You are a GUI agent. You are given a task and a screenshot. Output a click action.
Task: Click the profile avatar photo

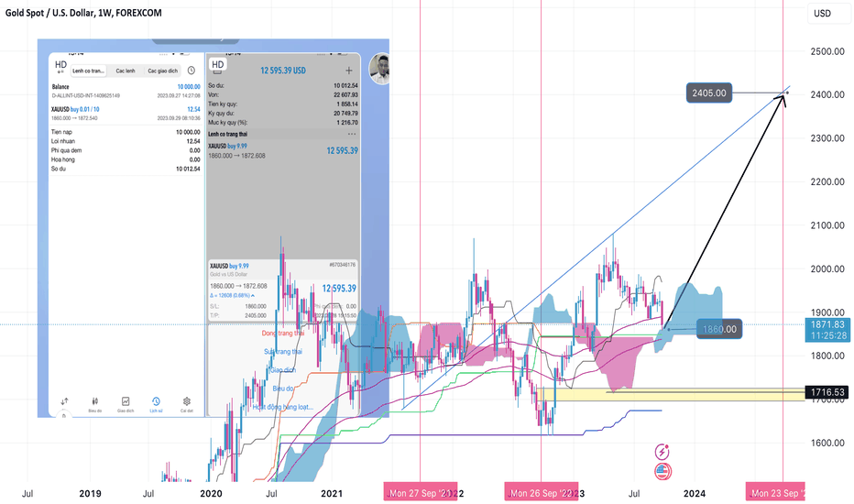[x=379, y=68]
